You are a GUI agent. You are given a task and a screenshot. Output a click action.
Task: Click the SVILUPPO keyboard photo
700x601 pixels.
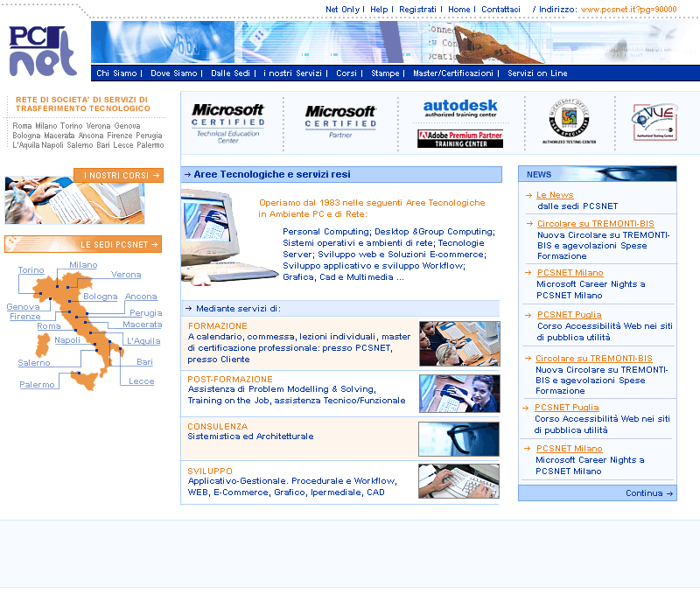458,481
